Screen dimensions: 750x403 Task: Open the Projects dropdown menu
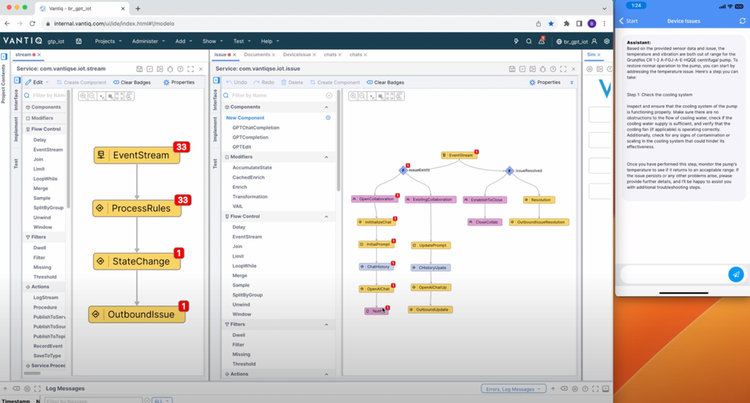(106, 42)
